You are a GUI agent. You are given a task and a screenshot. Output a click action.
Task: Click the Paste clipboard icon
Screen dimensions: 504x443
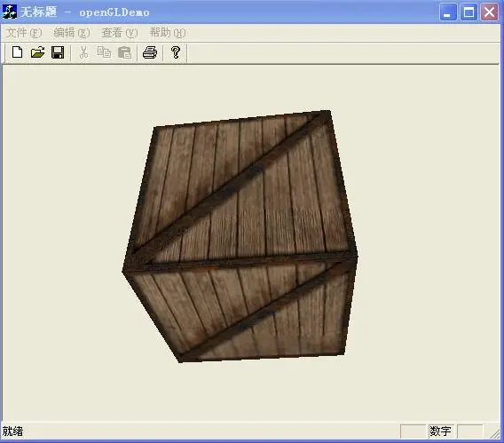pos(125,52)
